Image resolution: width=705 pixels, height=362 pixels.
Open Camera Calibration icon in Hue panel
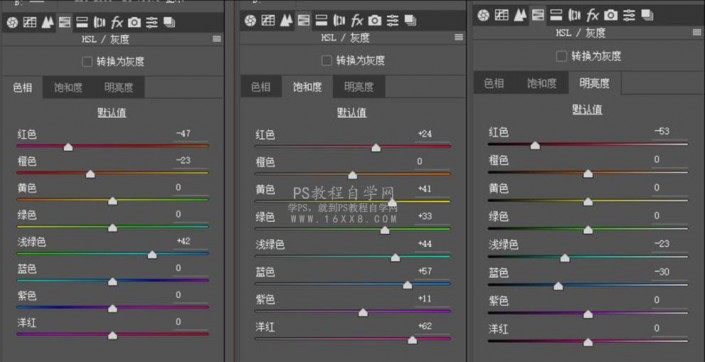click(134, 22)
